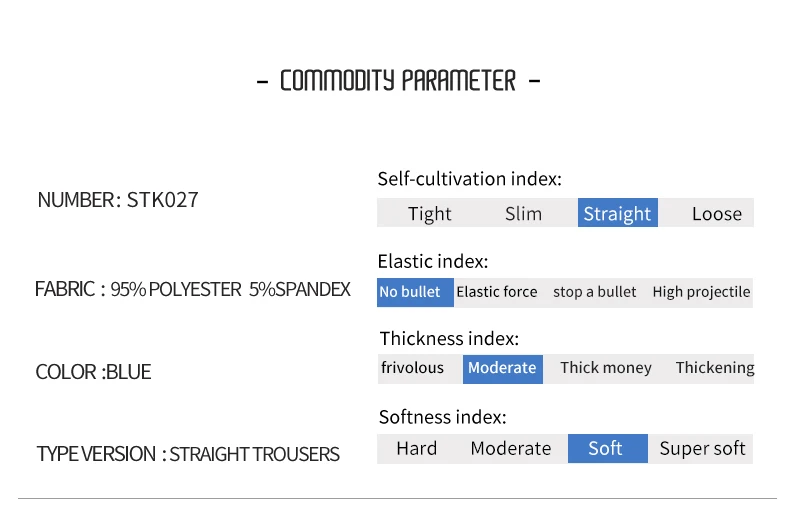Pick the Thickening option

click(714, 368)
